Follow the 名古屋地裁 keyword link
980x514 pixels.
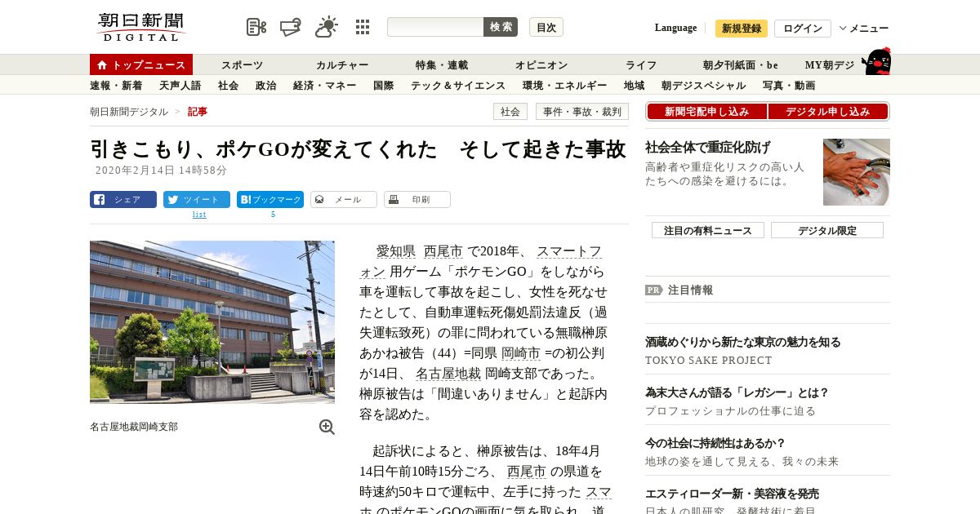point(448,374)
